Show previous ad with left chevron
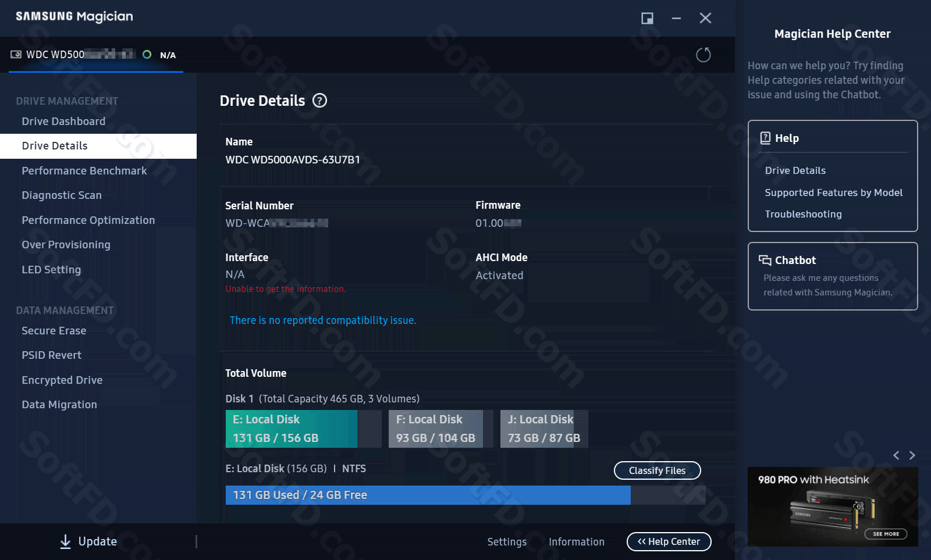 896,455
